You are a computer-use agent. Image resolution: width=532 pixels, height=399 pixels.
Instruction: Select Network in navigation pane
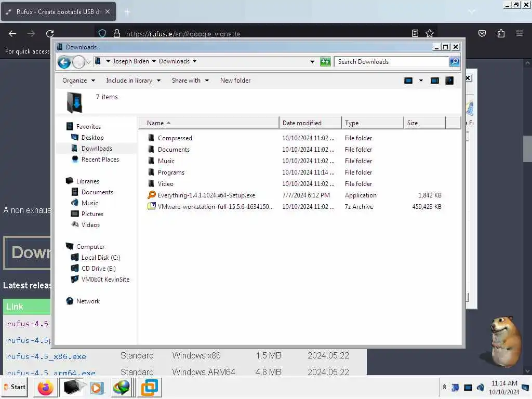tap(83, 301)
